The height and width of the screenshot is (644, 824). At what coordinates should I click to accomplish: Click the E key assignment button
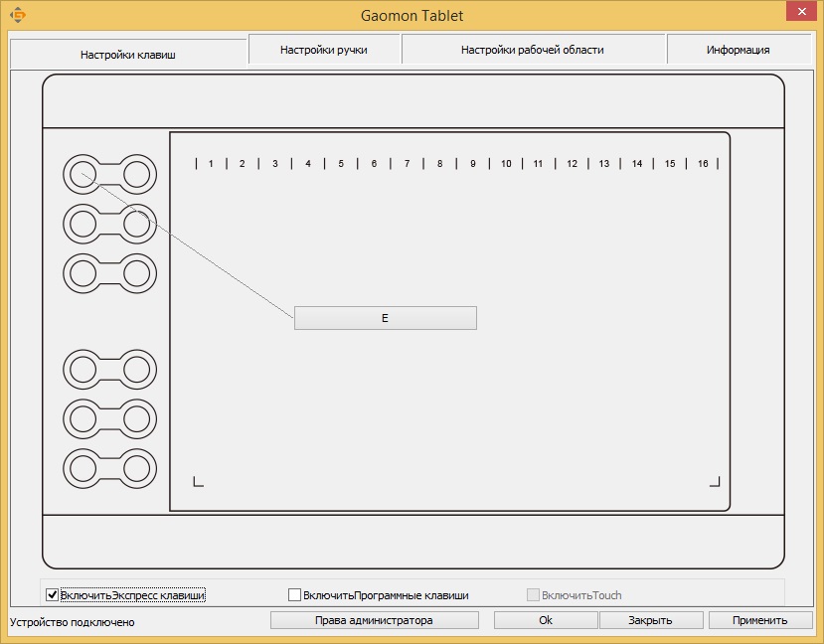[x=386, y=318]
